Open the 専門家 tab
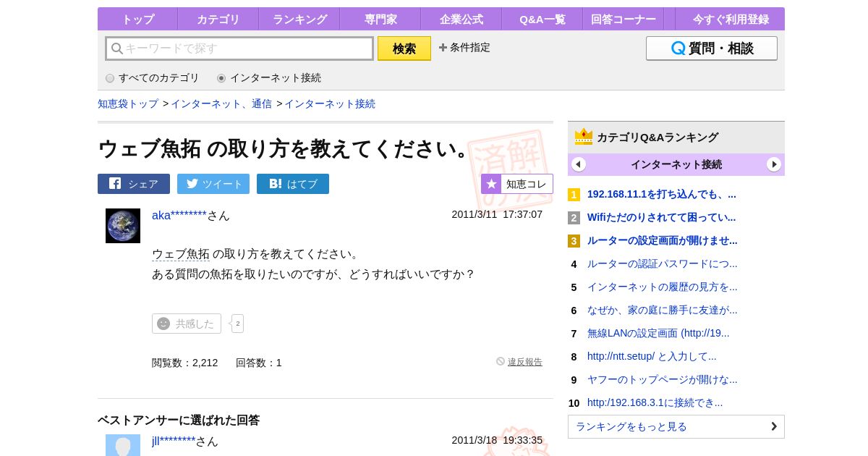The height and width of the screenshot is (456, 868). pos(380,19)
